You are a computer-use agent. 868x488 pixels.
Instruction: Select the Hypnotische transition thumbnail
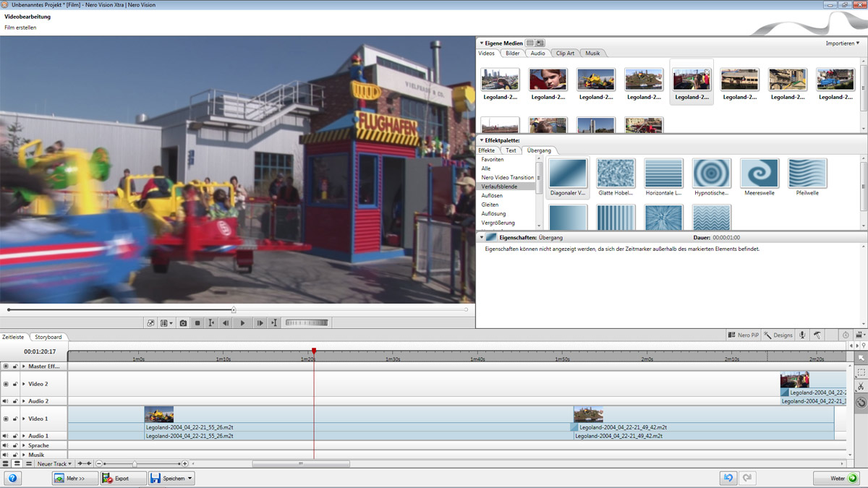[x=712, y=178]
